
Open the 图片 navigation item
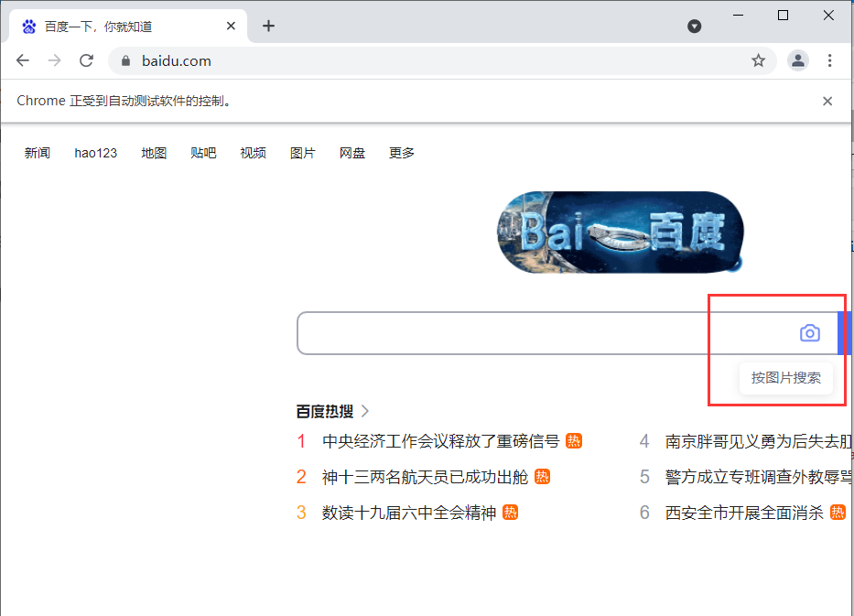[x=302, y=153]
